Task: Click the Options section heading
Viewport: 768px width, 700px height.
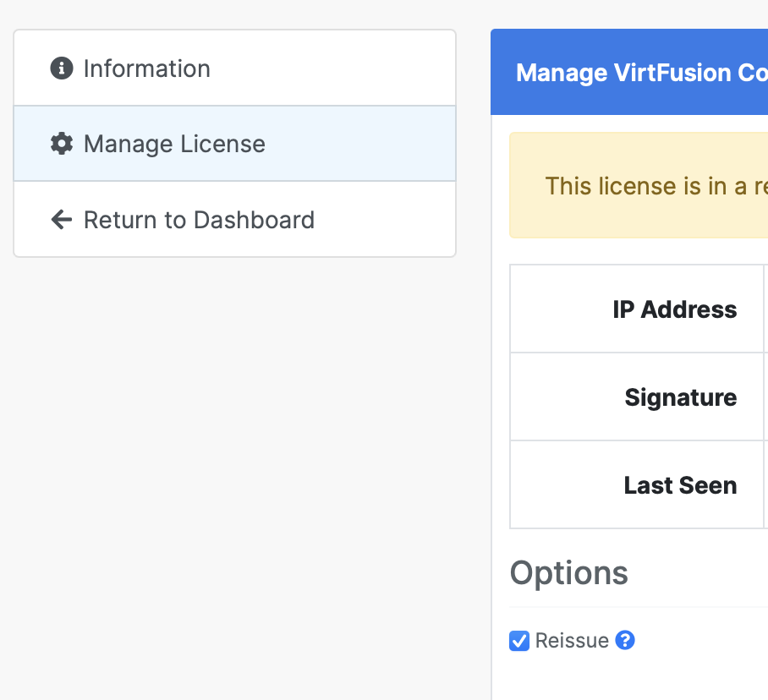Action: pyautogui.click(x=568, y=572)
